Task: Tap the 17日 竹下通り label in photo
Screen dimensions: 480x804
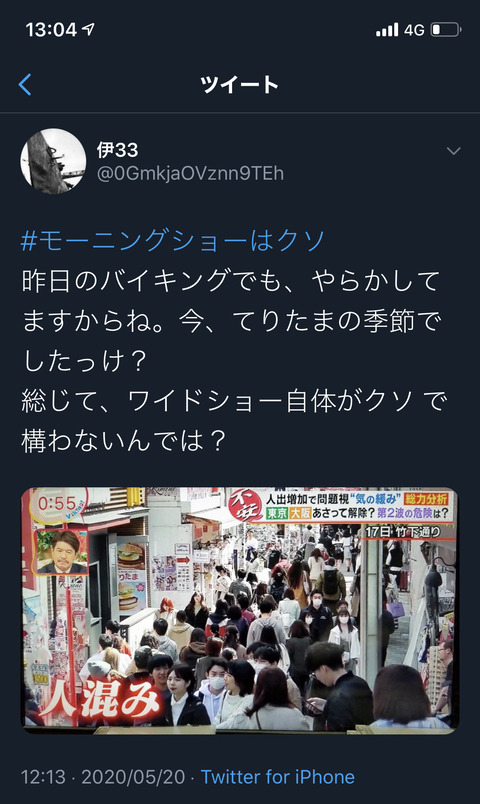Action: coord(403,532)
